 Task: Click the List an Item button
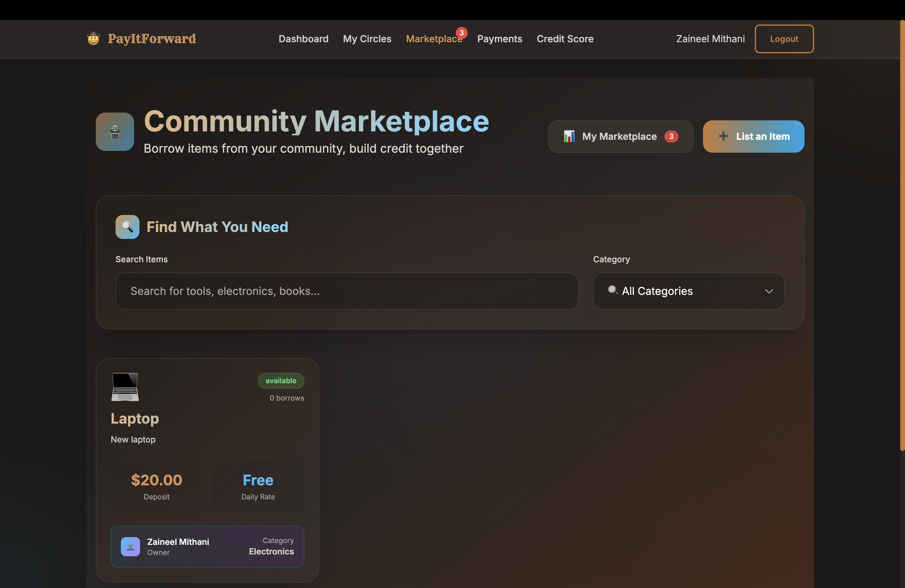[763, 136]
